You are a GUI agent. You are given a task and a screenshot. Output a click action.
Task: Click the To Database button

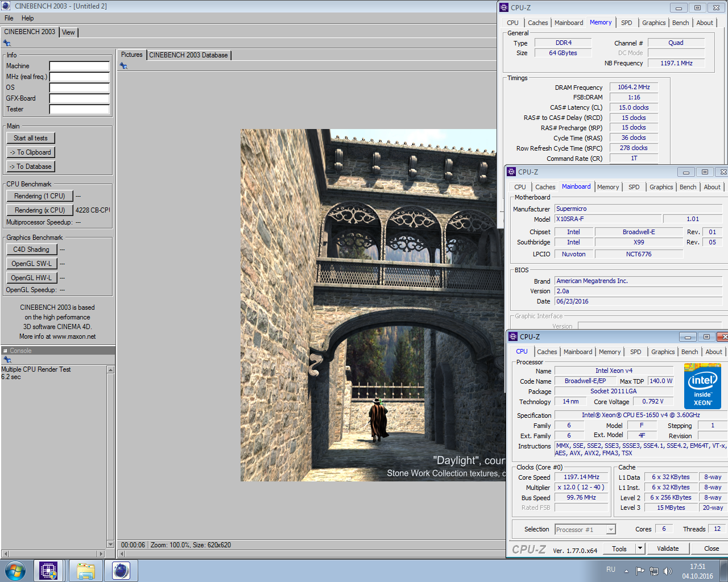(x=31, y=167)
